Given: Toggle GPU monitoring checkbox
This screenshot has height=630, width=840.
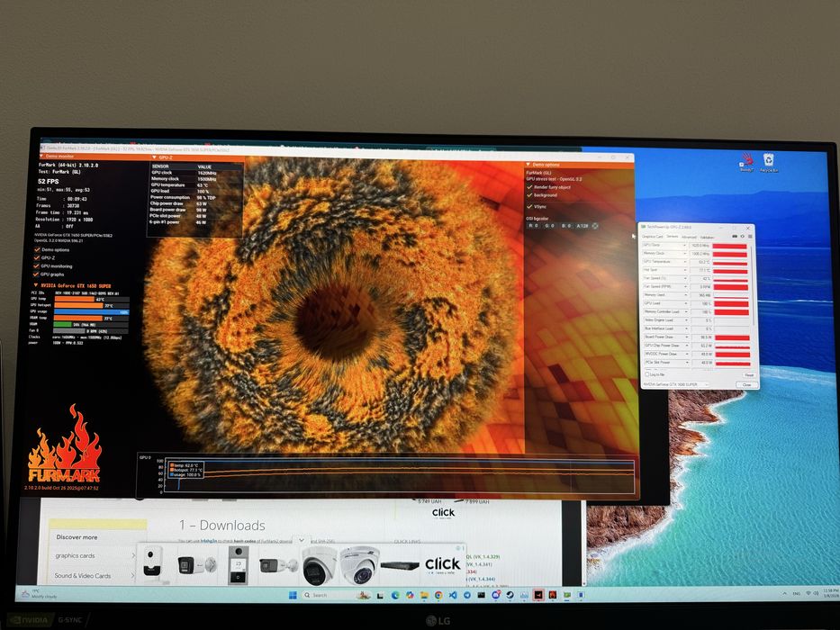Looking at the screenshot, I should pyautogui.click(x=37, y=265).
